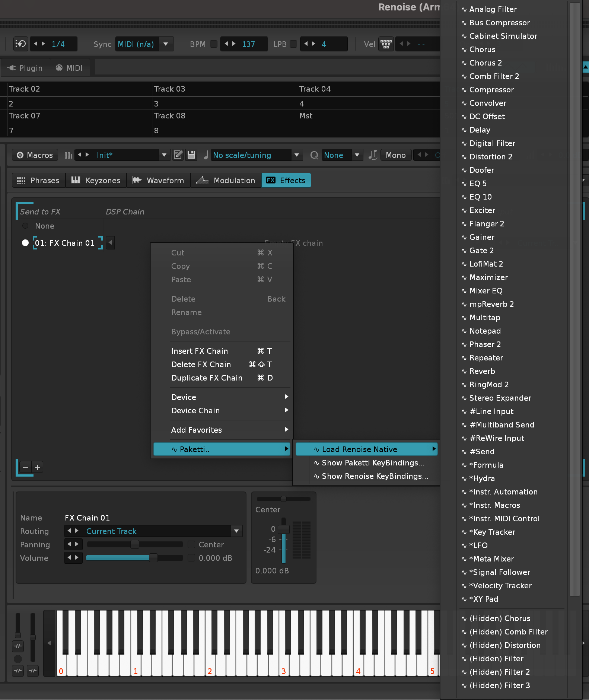Viewport: 589px width, 700px height.
Task: Select the None radio button under Send to FX
Action: (25, 226)
